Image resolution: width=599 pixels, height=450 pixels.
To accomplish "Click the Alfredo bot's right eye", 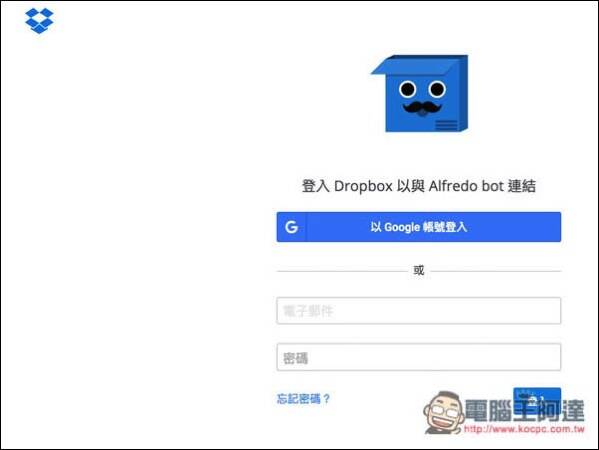I will (437, 89).
